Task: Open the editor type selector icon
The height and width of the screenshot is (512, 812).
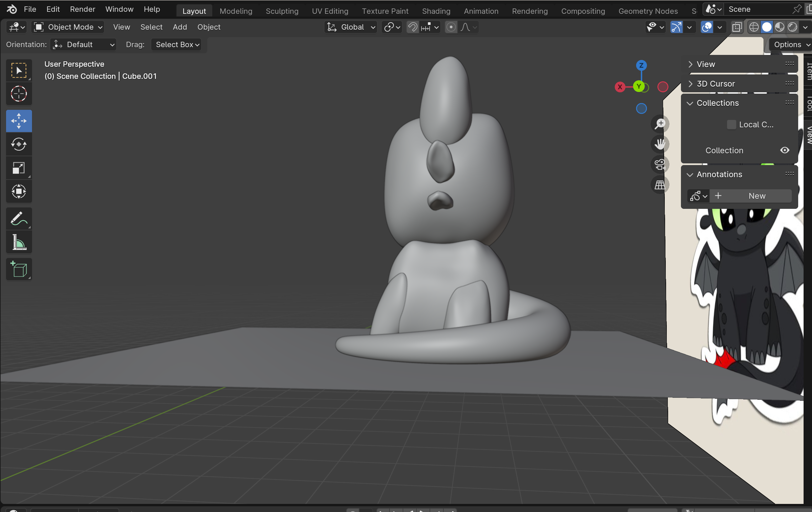Action: pyautogui.click(x=17, y=27)
